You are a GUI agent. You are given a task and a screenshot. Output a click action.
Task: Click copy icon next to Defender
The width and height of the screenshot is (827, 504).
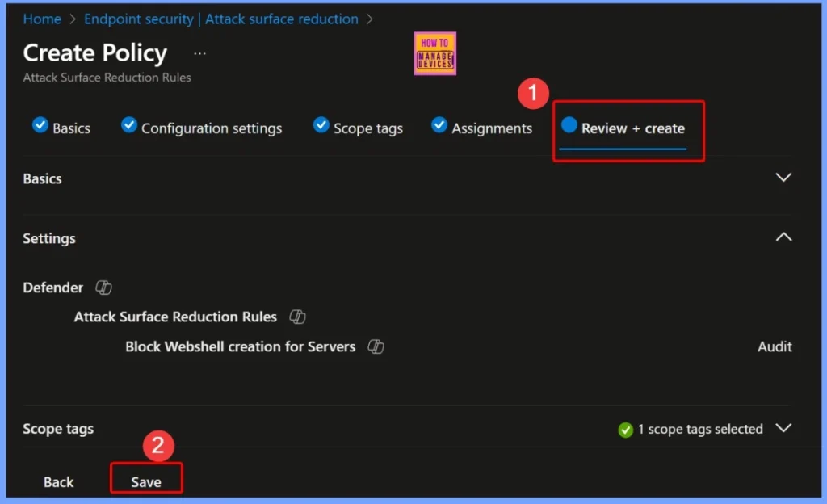[x=103, y=288]
